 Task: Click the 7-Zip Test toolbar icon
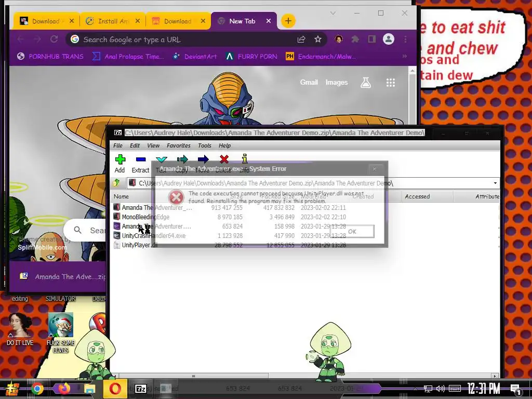pos(161,159)
